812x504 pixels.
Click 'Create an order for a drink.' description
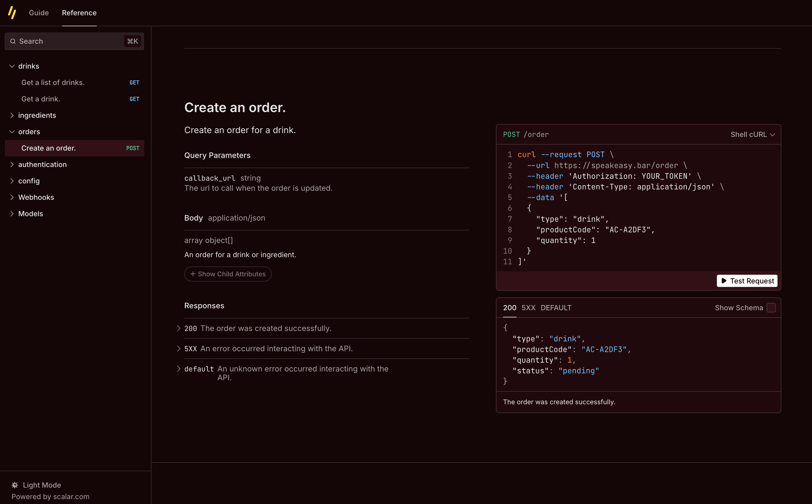point(240,130)
